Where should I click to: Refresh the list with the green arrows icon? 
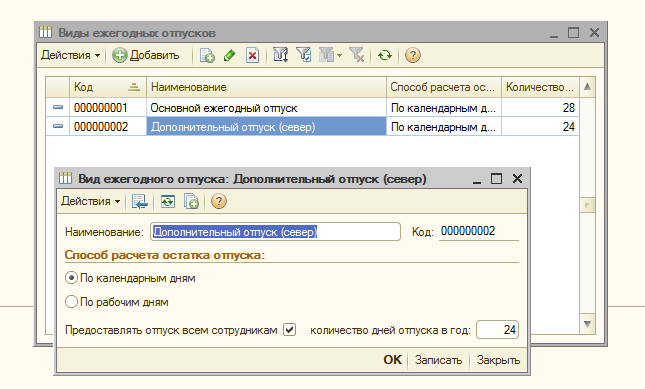click(385, 55)
